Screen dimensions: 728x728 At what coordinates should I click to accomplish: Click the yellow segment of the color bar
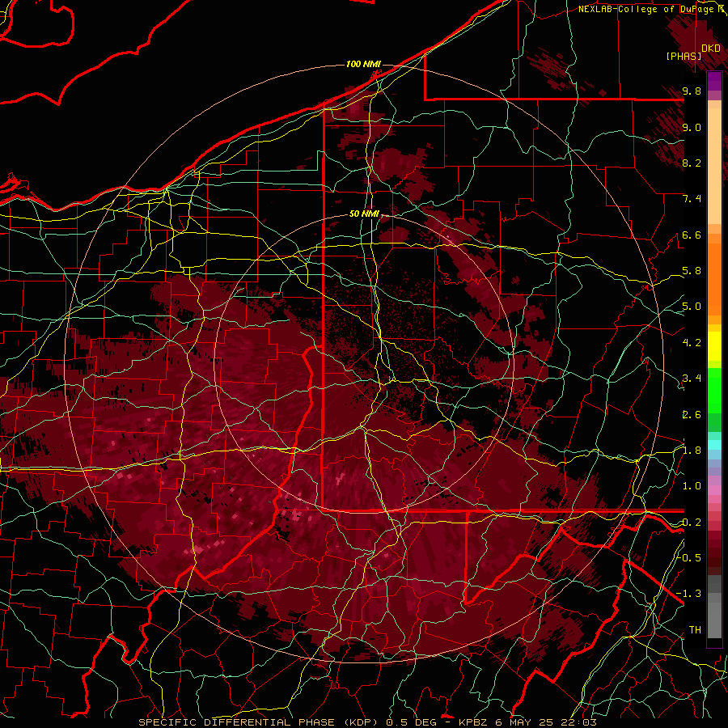click(714, 346)
